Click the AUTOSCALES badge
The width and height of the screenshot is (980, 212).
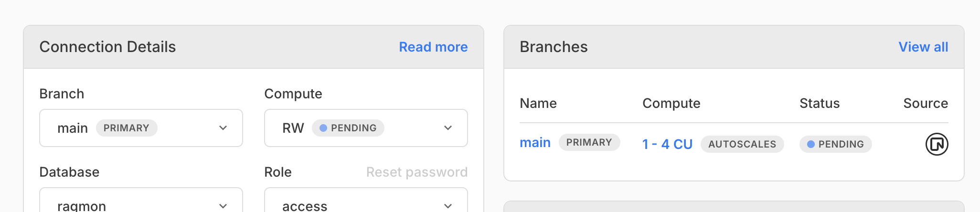click(x=742, y=144)
